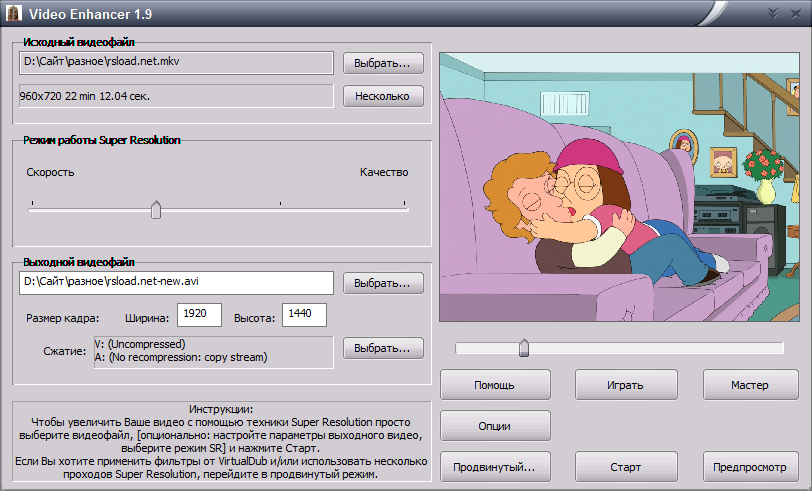Click the Video Enhancer app icon in title bar
This screenshot has height=491, width=812.
pos(14,12)
